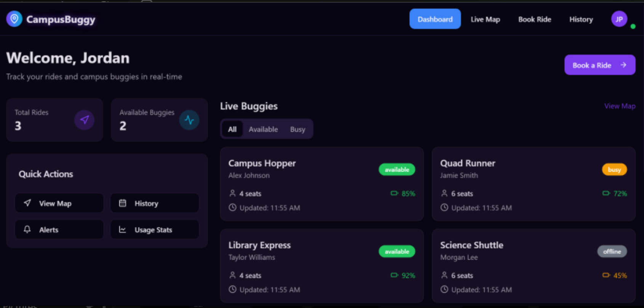Click the paper plane icon beside View Map

(27, 203)
